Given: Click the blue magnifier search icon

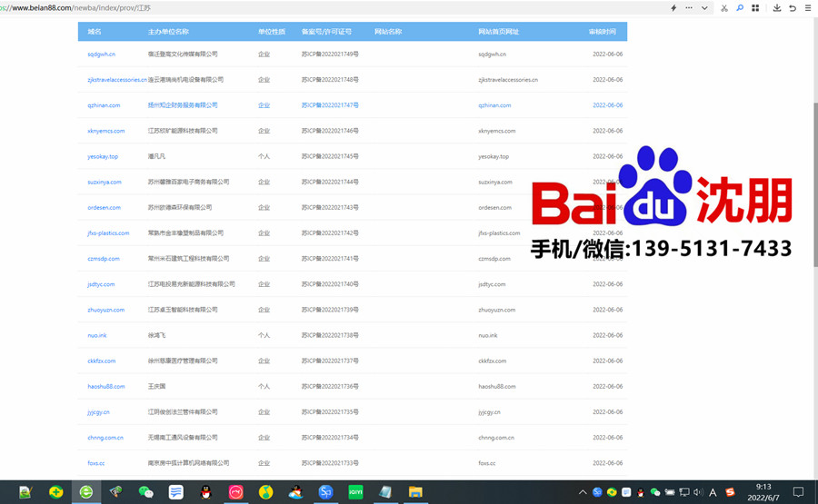Looking at the screenshot, I should click(x=740, y=8).
